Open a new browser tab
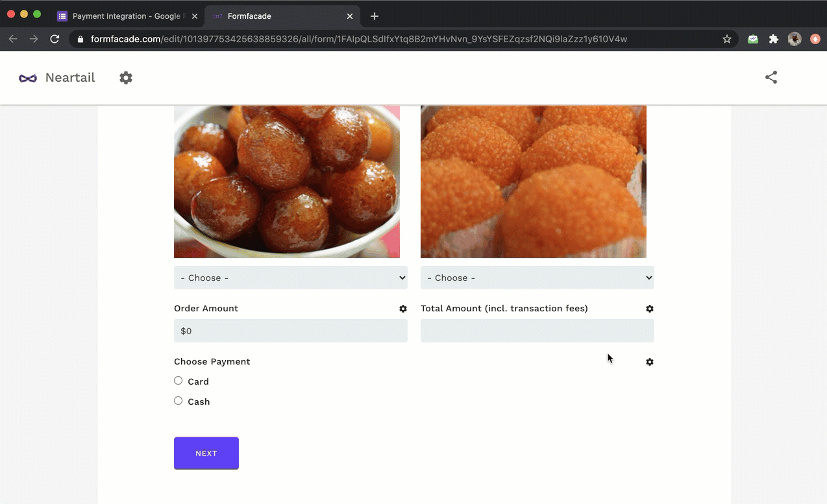 pyautogui.click(x=375, y=16)
